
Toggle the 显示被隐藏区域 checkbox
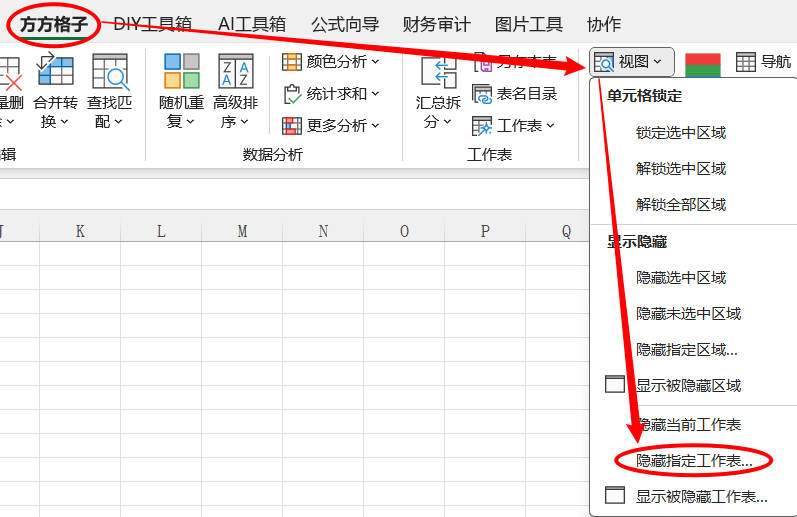point(615,385)
